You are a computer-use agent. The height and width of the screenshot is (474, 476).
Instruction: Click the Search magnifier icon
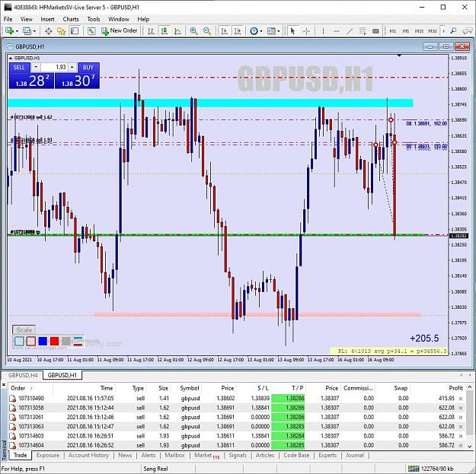coord(453,31)
